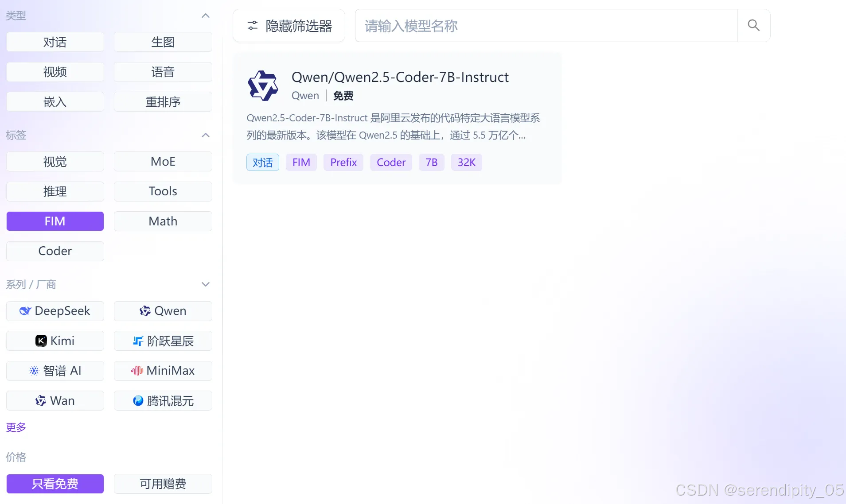Screen dimensions: 846x504
Task: Toggle the MoE tag filter
Action: [x=163, y=162]
